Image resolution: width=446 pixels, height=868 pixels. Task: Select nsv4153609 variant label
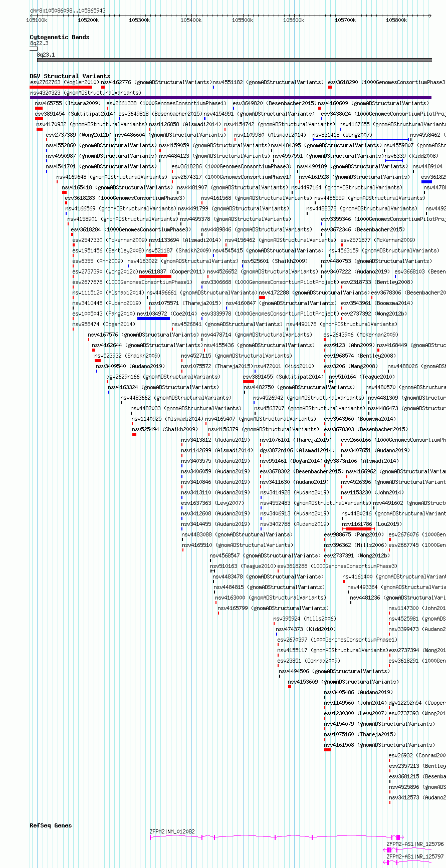tap(343, 682)
